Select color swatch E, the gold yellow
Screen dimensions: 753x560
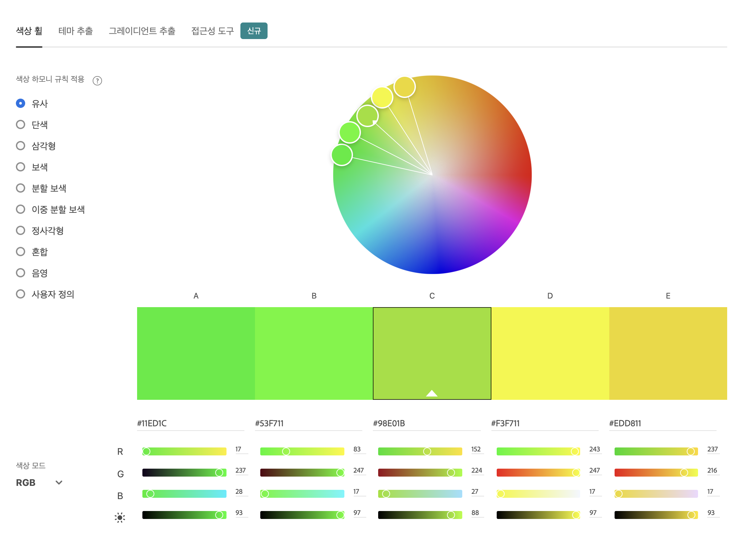(668, 353)
